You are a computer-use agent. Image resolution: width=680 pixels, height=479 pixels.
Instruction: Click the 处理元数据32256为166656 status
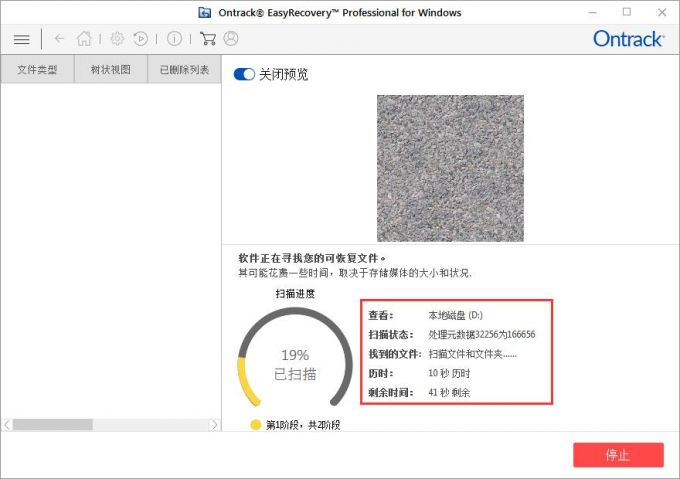(x=482, y=334)
